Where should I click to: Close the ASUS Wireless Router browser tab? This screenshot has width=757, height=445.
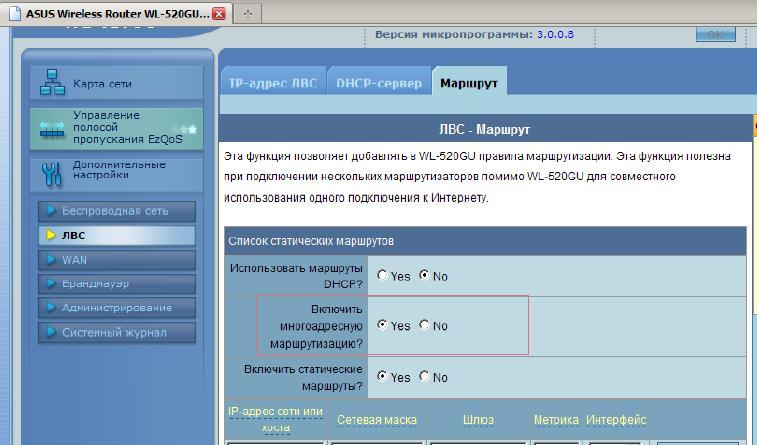pyautogui.click(x=219, y=14)
